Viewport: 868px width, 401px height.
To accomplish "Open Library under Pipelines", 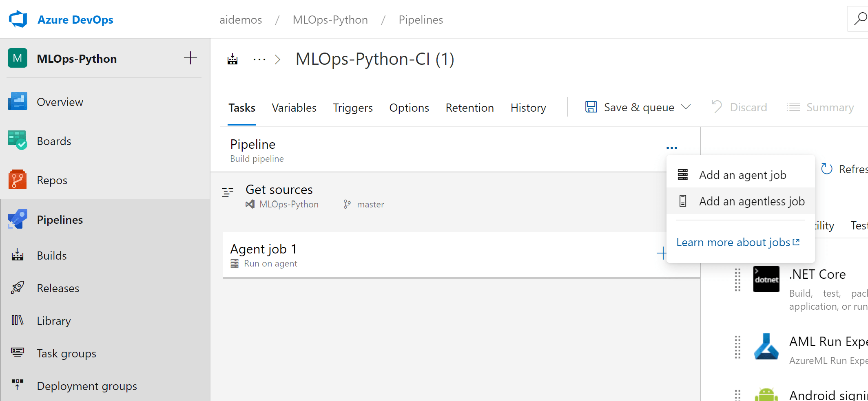I will click(x=54, y=321).
